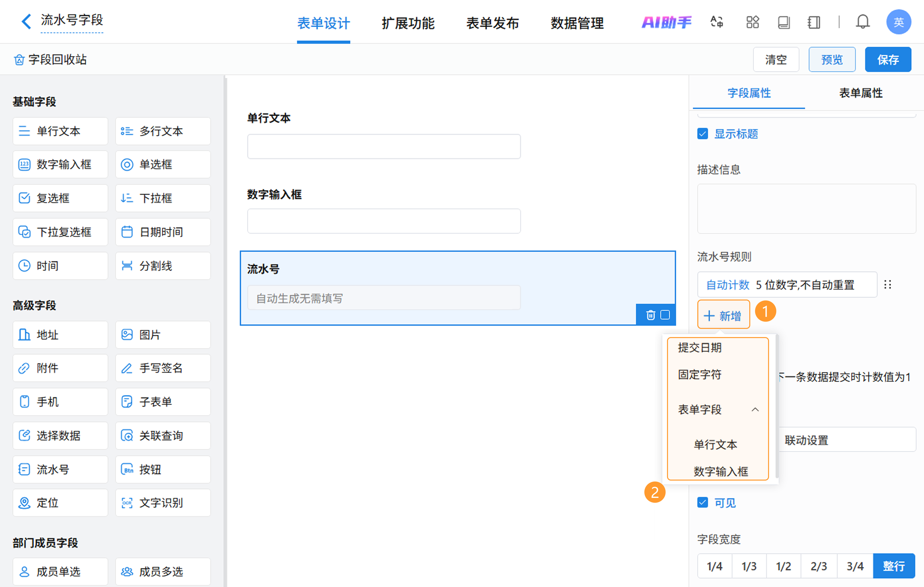
Task: Toggle the 可见 checkbox
Action: coord(703,502)
